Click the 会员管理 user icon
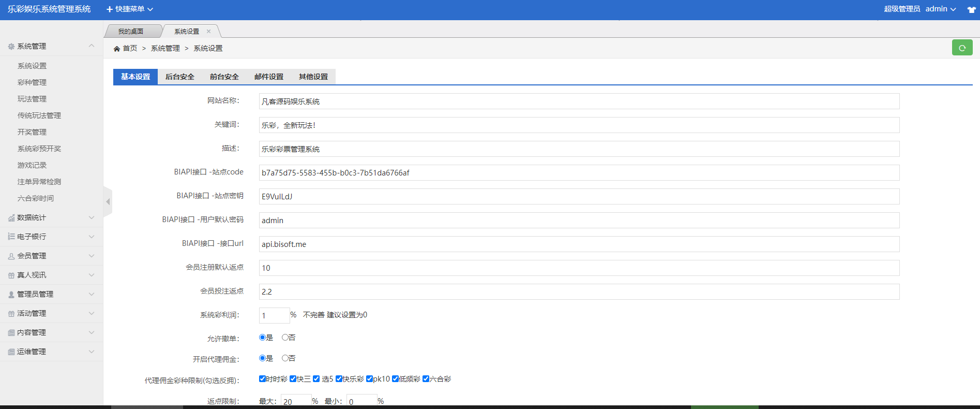 pos(11,256)
